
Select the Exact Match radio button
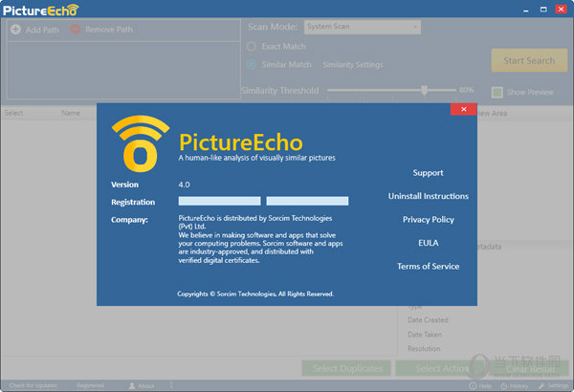251,47
